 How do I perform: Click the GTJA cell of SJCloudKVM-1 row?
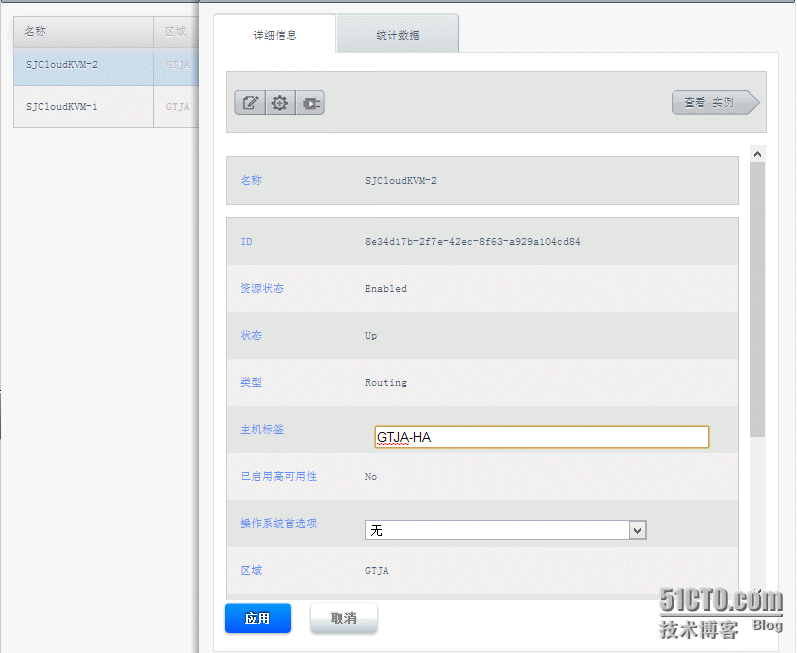pyautogui.click(x=177, y=107)
